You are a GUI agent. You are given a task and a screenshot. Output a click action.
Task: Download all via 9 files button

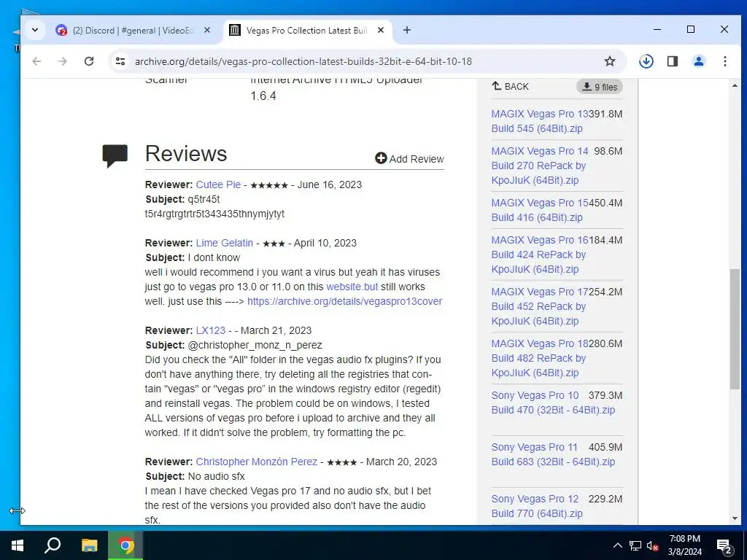pyautogui.click(x=600, y=87)
